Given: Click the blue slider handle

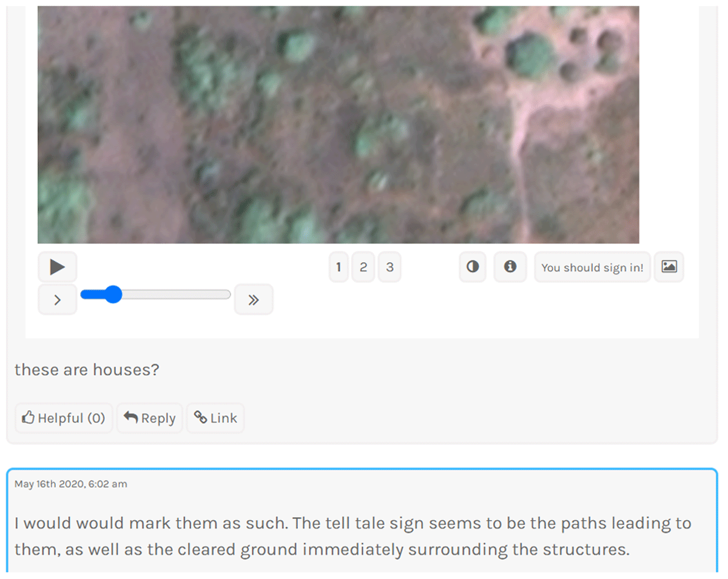Looking at the screenshot, I should pyautogui.click(x=113, y=294).
